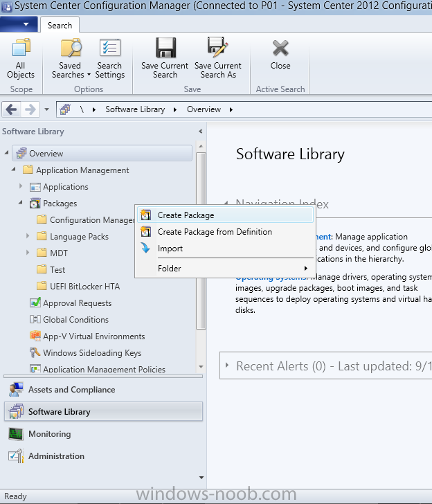Click the Windows Sideloading Keys icon
The width and height of the screenshot is (432, 504).
(35, 352)
